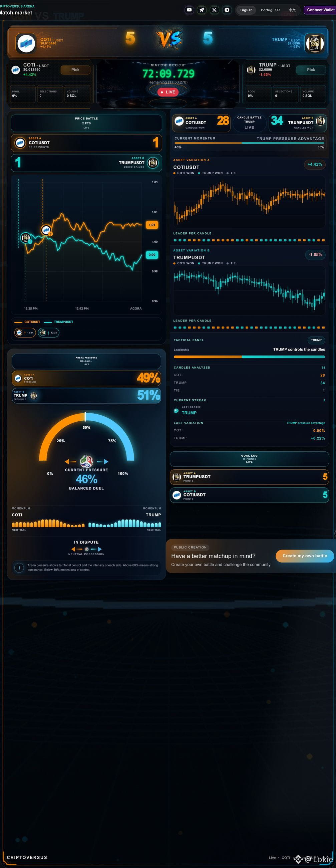
Task: Click the TRUMP marker on the price chart
Action: click(x=26, y=238)
